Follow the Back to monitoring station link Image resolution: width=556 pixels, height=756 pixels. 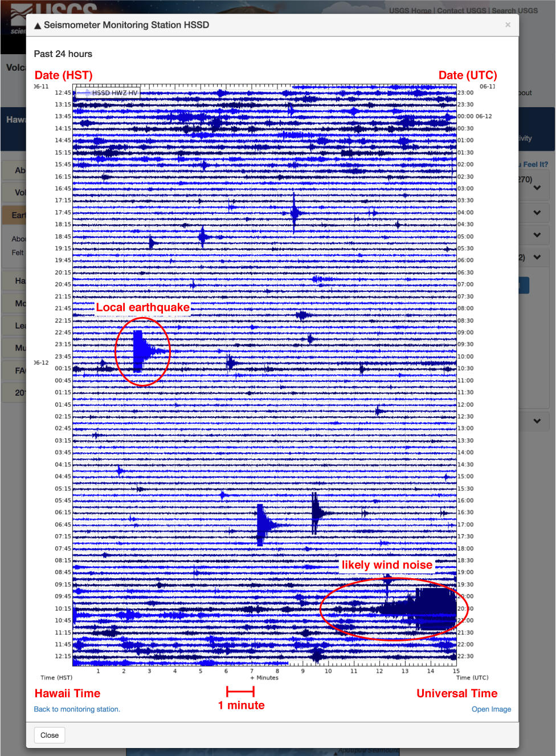(76, 709)
